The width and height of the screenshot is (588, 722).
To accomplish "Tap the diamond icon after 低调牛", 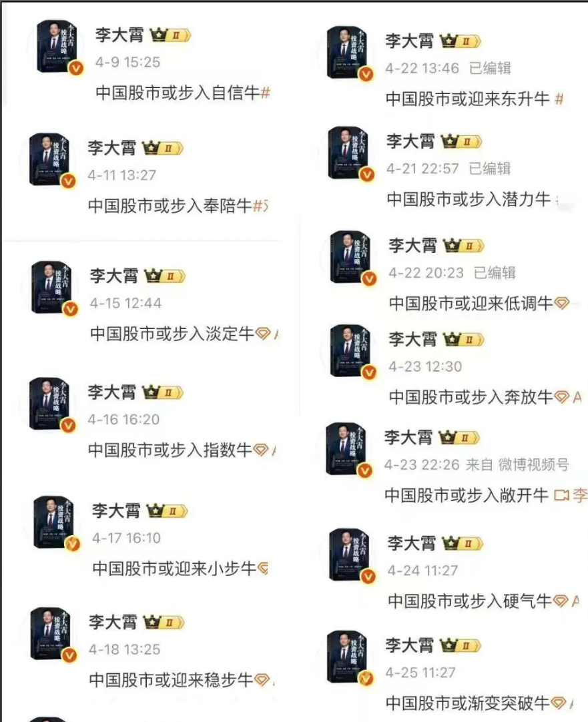I will 562,303.
